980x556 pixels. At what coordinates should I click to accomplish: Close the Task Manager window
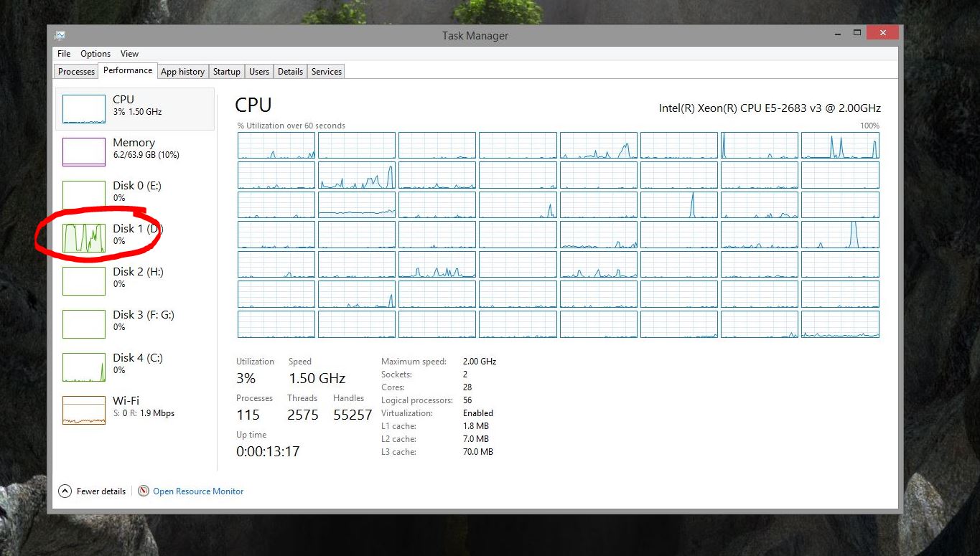[x=882, y=33]
